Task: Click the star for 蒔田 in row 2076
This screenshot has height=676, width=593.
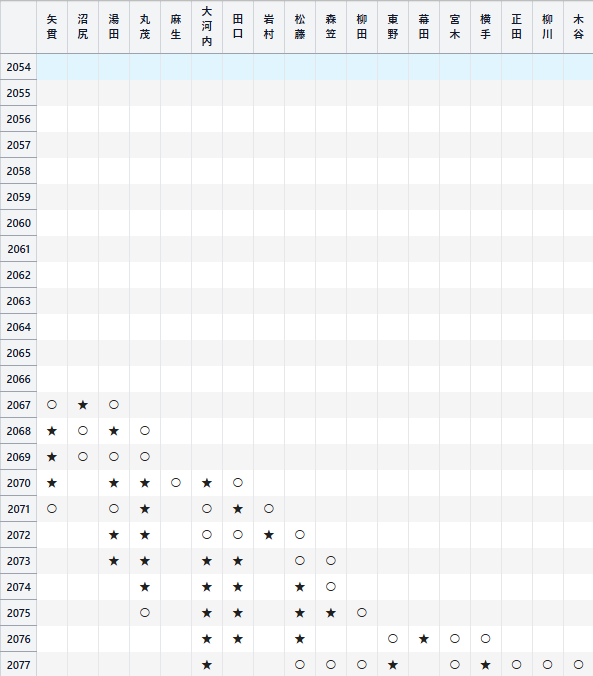Action: click(424, 639)
